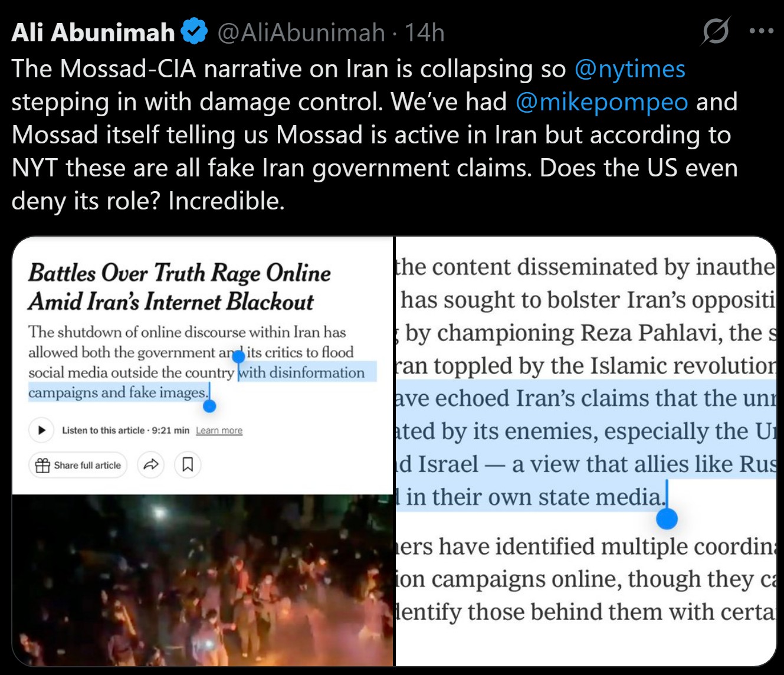Viewport: 784px width, 675px height.
Task: Follow the Learn more link
Action: click(x=219, y=431)
